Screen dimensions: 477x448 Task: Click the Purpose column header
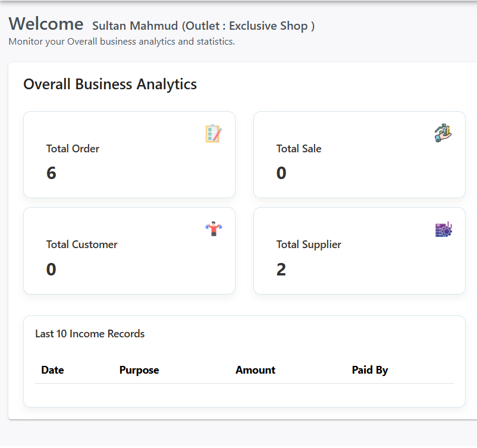(x=139, y=370)
